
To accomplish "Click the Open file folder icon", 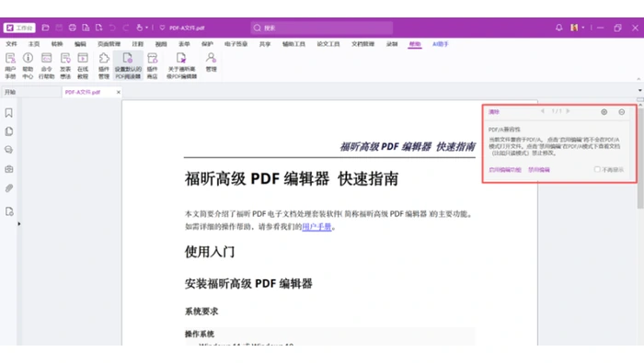I will pyautogui.click(x=46, y=28).
